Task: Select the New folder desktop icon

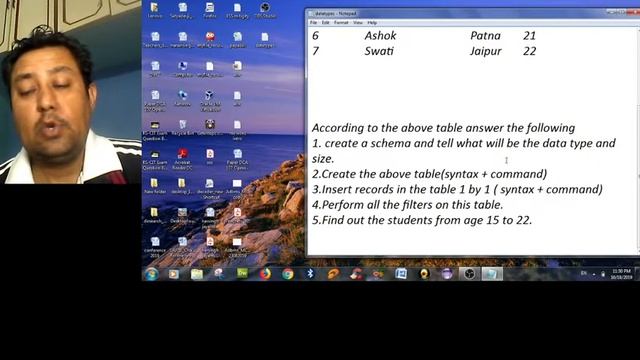Action: (x=155, y=186)
